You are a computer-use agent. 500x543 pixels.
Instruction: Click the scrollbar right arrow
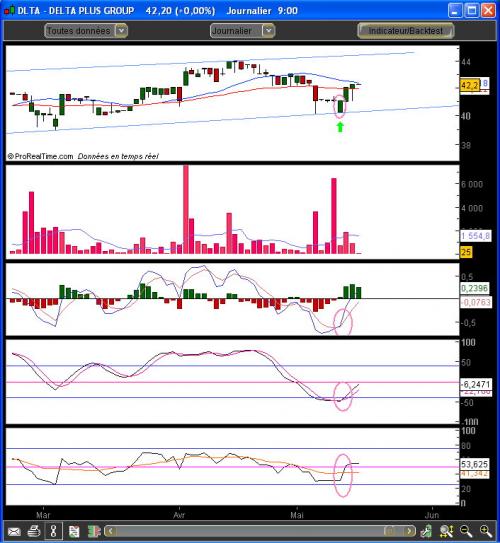[x=410, y=531]
